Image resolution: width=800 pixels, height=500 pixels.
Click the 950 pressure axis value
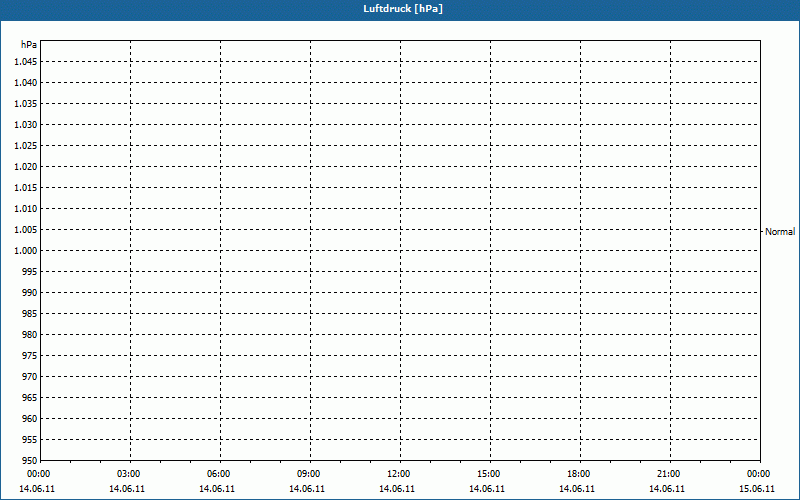coord(28,460)
